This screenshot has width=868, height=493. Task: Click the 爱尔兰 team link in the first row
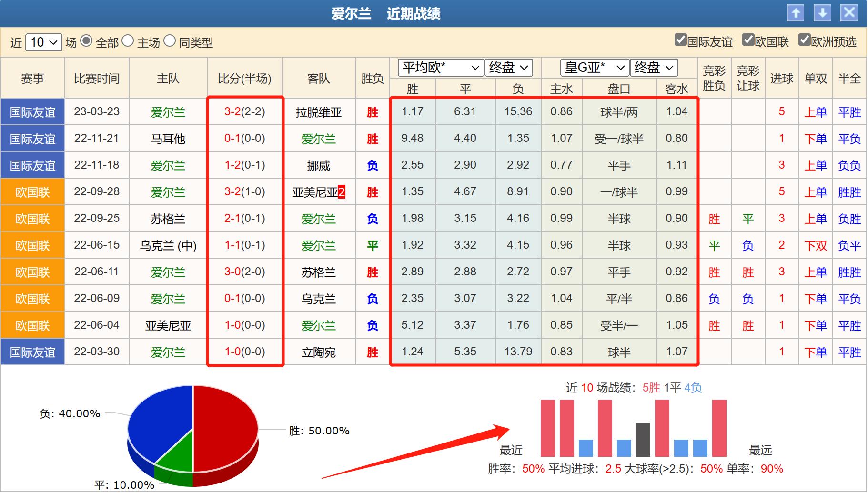(167, 112)
